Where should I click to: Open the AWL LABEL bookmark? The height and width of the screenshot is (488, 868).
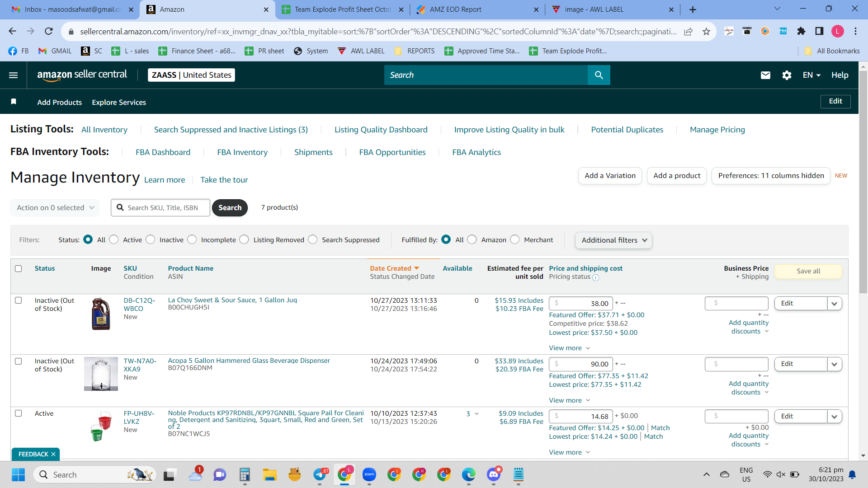(x=361, y=51)
